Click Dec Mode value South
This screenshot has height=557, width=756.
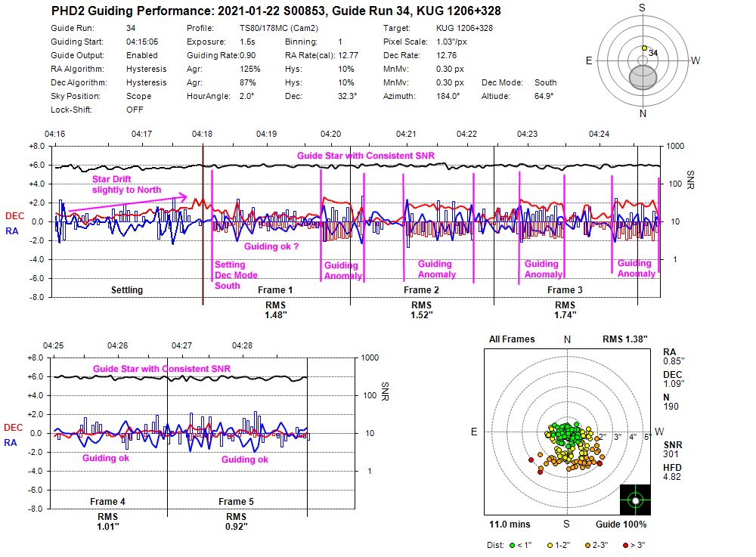pyautogui.click(x=545, y=82)
